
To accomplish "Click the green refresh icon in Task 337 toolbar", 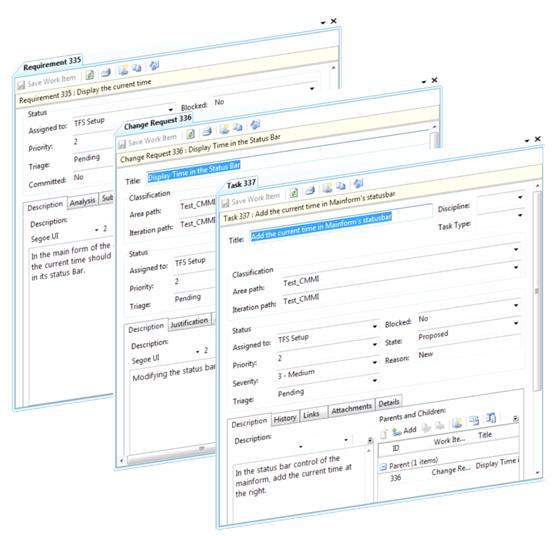I will tap(294, 193).
